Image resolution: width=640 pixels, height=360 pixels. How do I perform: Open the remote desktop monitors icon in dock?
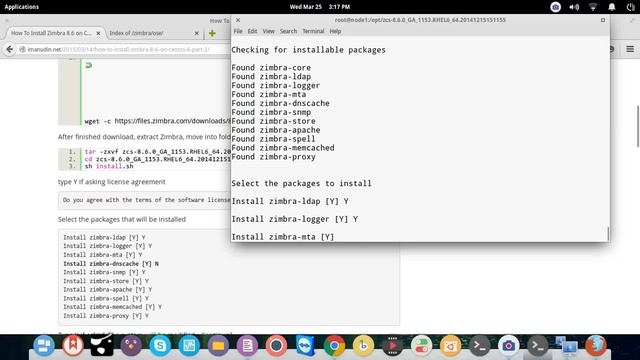[x=567, y=346]
